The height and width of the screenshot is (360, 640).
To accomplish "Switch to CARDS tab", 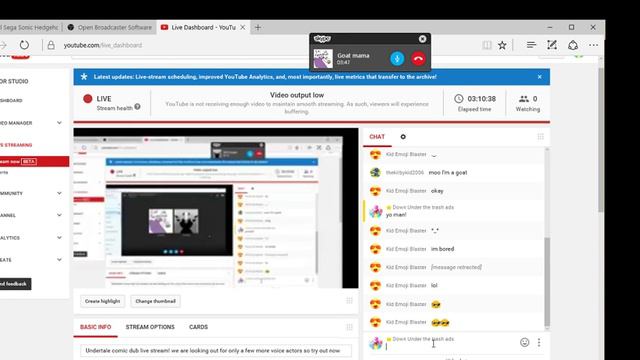I will pyautogui.click(x=198, y=327).
